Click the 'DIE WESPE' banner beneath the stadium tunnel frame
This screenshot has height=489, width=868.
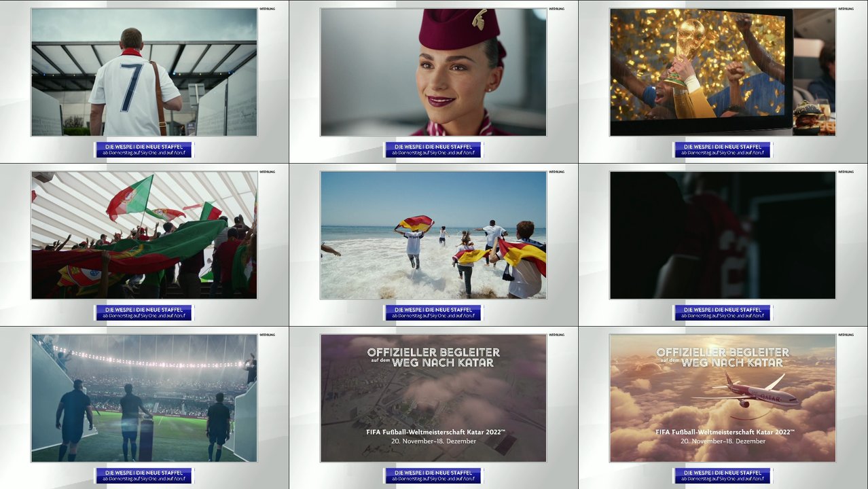pyautogui.click(x=144, y=475)
